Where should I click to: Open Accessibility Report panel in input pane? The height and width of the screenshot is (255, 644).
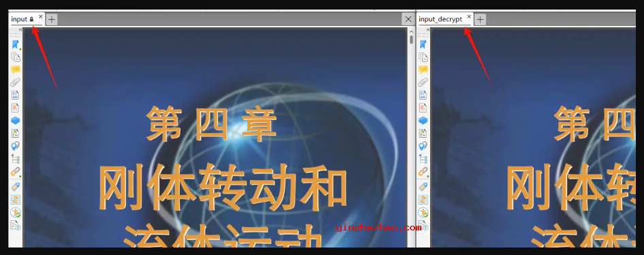[15, 226]
